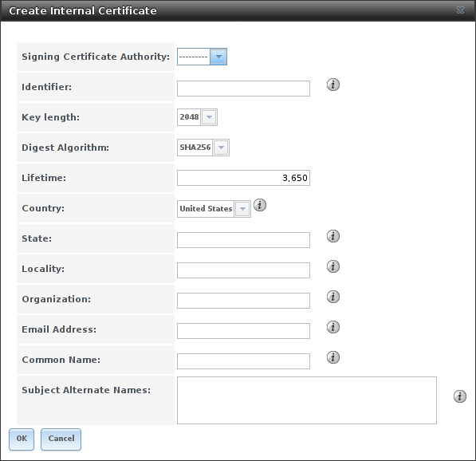
Task: Click info icon beside Email Address field
Action: (x=333, y=327)
